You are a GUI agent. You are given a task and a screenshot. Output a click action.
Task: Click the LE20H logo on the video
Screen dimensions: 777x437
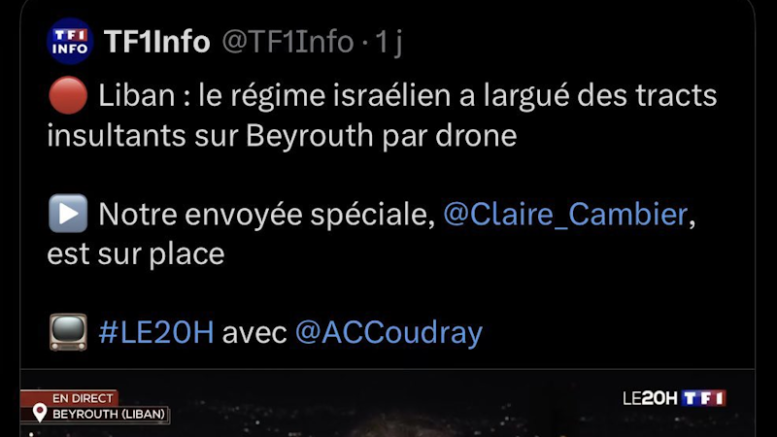(650, 398)
